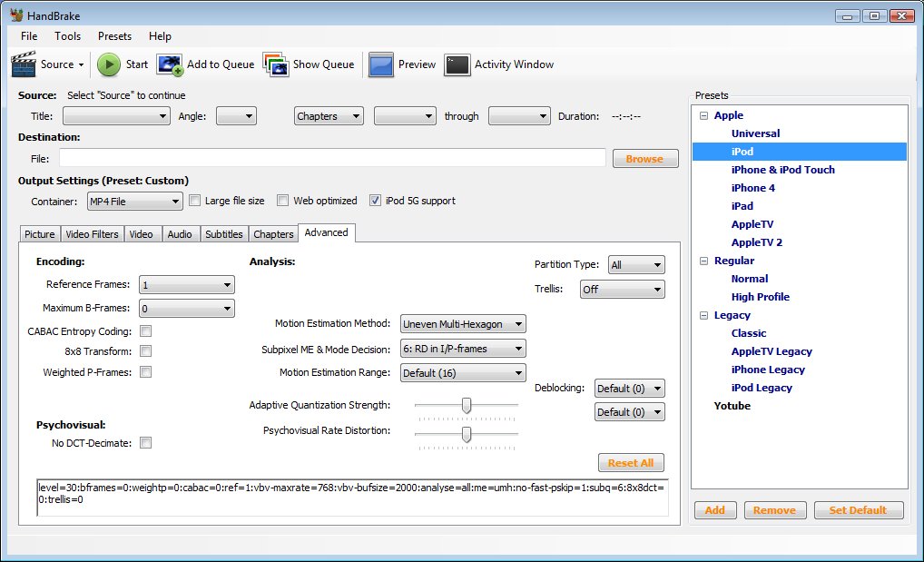Select the Yotube preset
The height and width of the screenshot is (562, 924).
[732, 406]
